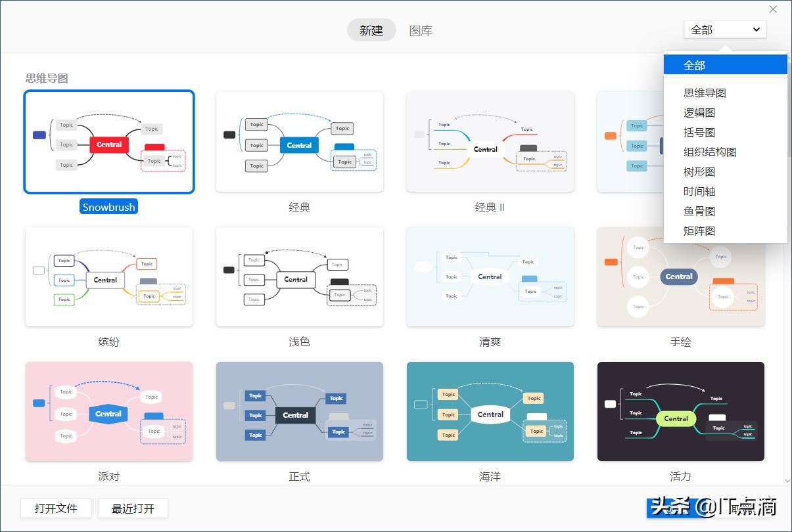Choose 思维导图 from the filter list
The height and width of the screenshot is (532, 792).
(x=706, y=93)
